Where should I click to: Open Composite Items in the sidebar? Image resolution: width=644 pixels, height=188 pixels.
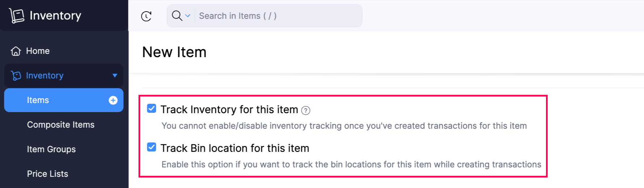pos(60,125)
